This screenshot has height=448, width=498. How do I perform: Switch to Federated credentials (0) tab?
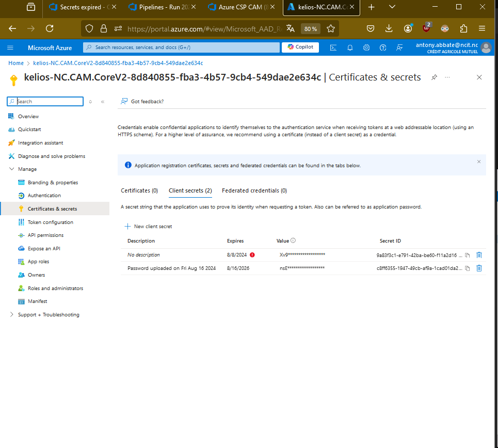(254, 190)
